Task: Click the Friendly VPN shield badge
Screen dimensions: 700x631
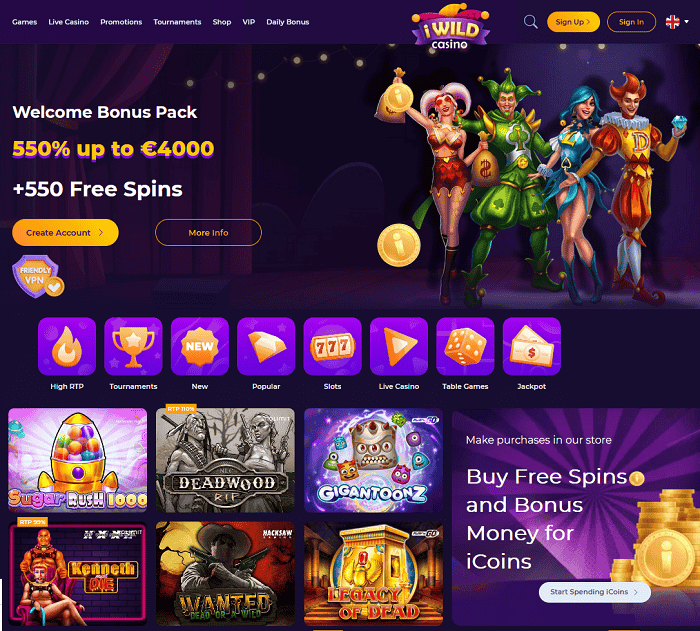Action: coord(38,276)
